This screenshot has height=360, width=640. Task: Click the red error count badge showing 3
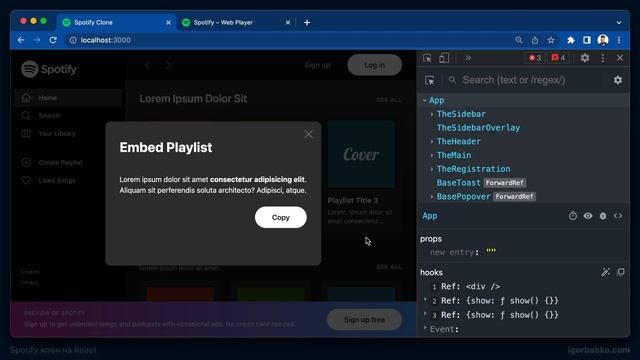pyautogui.click(x=535, y=58)
